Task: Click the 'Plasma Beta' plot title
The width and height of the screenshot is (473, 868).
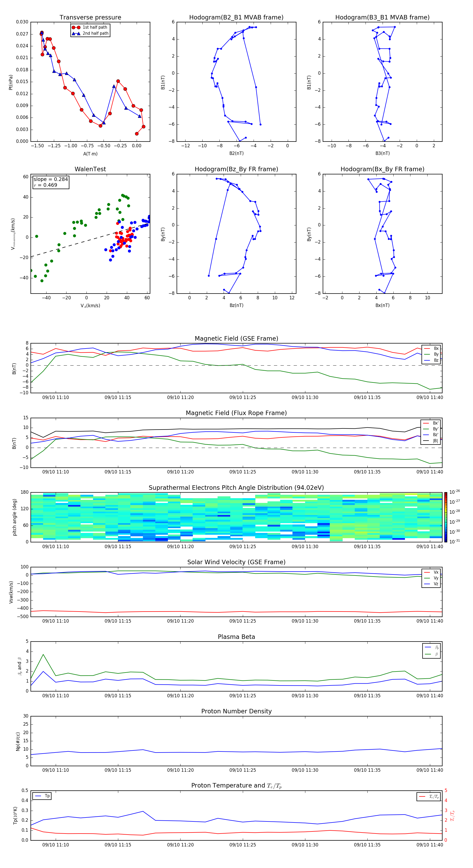Action: (236, 637)
